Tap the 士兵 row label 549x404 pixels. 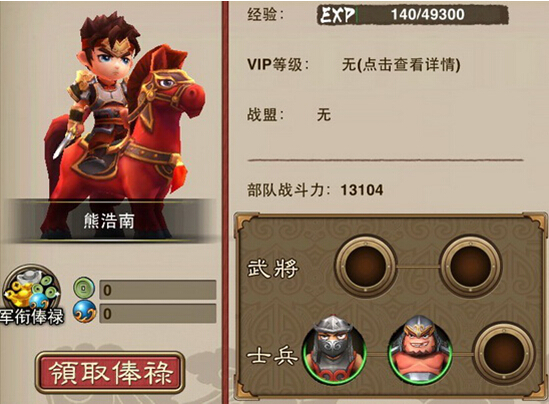click(x=273, y=356)
